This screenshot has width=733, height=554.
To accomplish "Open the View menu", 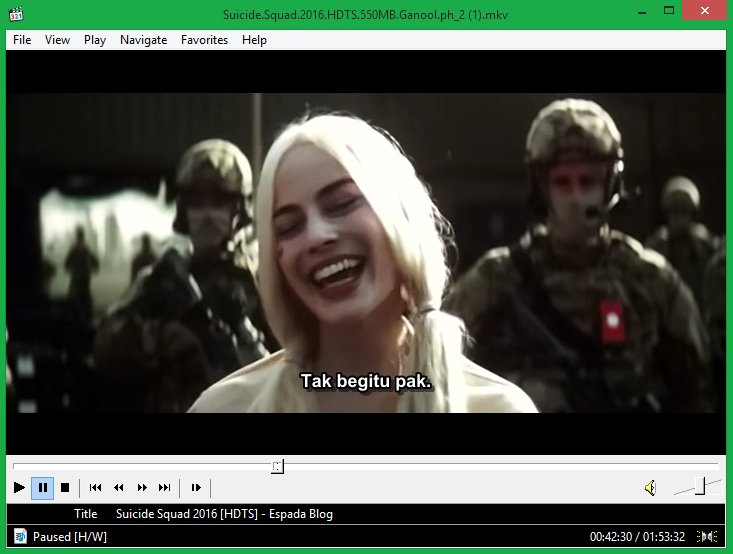I will coord(57,40).
